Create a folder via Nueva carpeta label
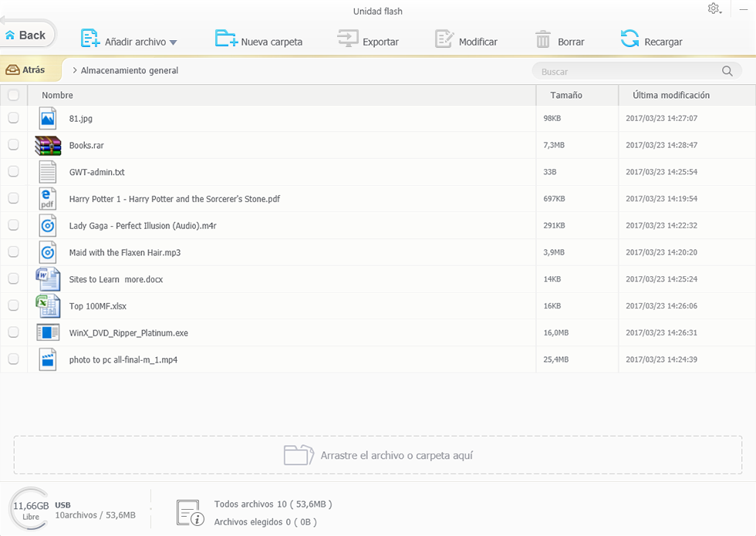Screen dimensions: 756x536 tap(272, 42)
